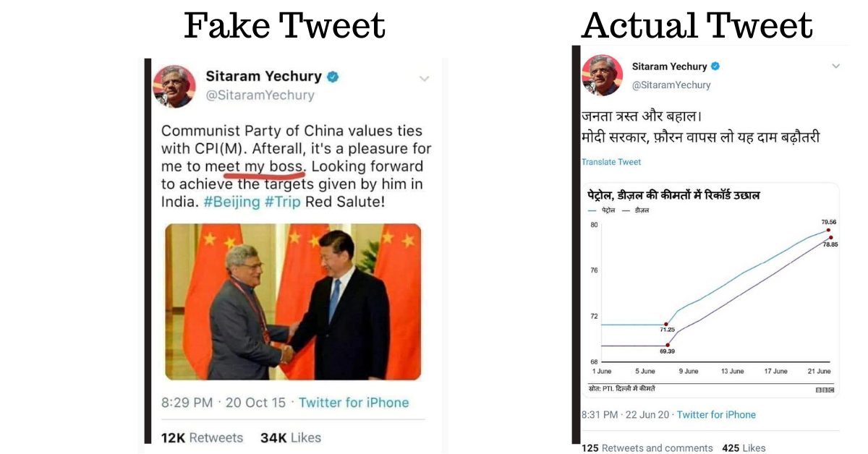Open the fake tweet's chevron dropdown menu
The image size is (868, 454).
425,78
